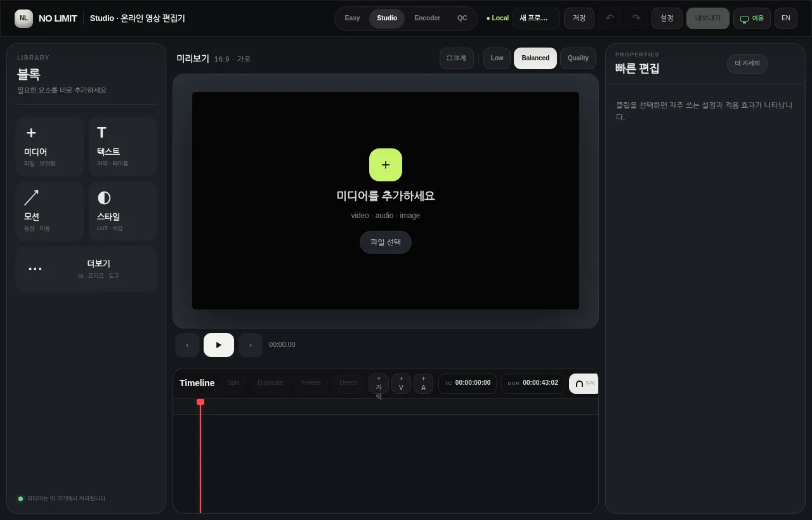Switch to Studio mode tab
Image resolution: width=812 pixels, height=520 pixels.
click(x=387, y=18)
